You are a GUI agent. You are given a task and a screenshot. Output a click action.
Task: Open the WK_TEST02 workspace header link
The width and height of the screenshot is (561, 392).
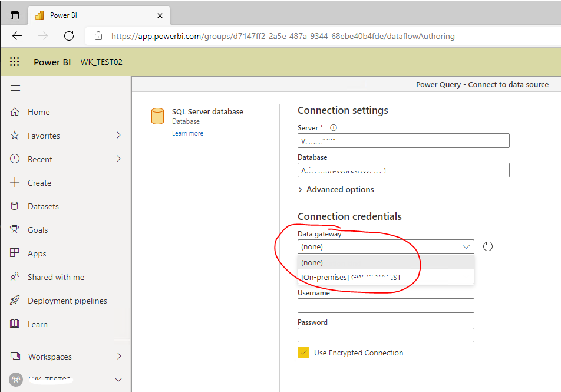pos(101,62)
